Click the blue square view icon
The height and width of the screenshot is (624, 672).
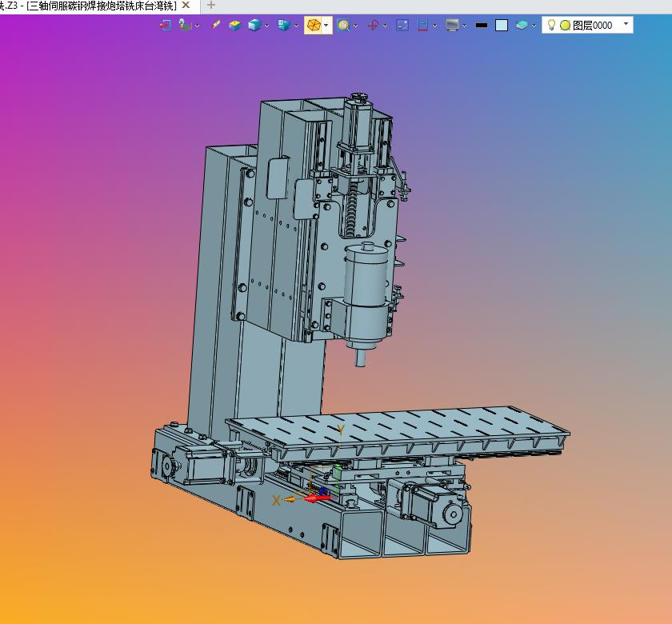(x=402, y=26)
